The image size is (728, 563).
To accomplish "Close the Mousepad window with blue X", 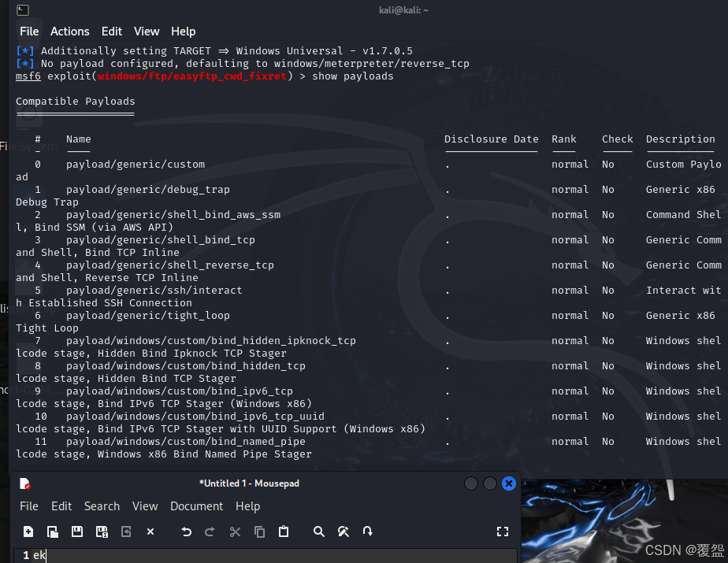I will coord(509,483).
